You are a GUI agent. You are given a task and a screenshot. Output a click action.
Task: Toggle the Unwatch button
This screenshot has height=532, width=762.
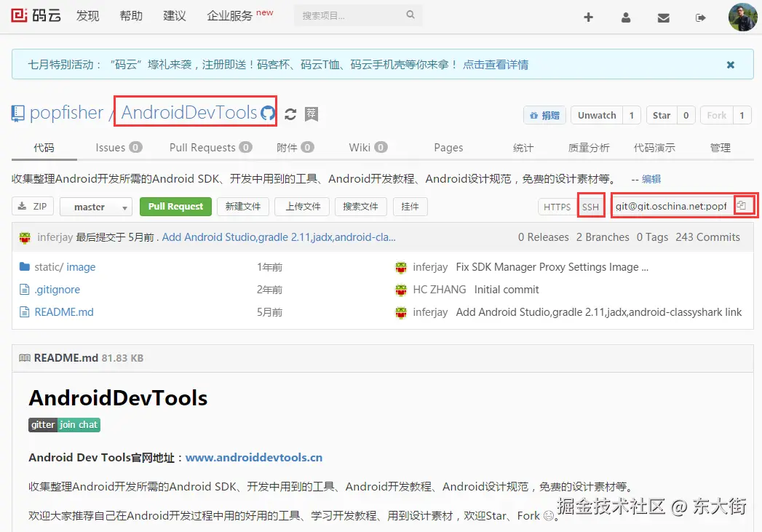point(597,115)
